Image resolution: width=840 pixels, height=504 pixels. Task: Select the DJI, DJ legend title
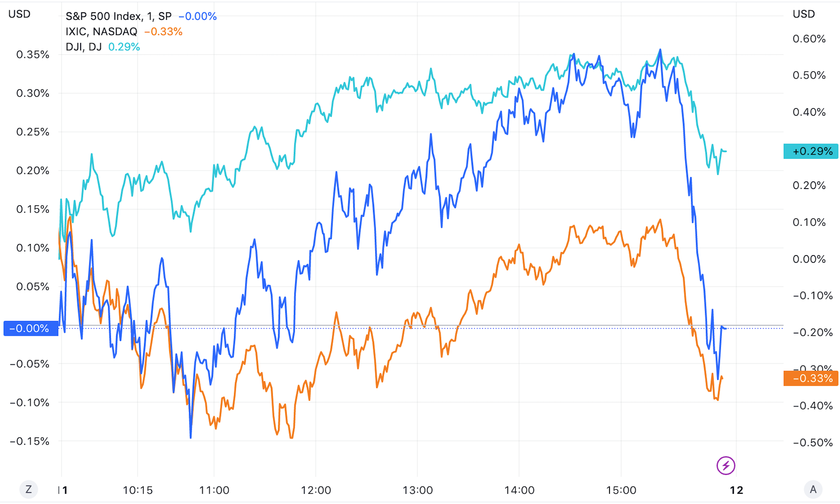click(x=83, y=47)
